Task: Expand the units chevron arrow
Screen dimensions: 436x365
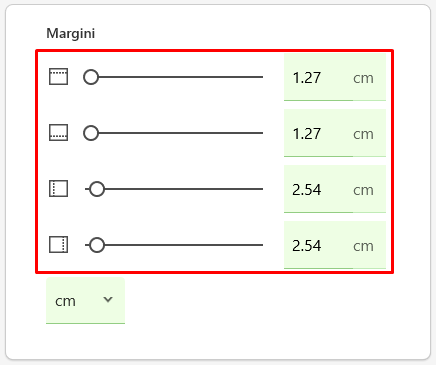Action: tap(108, 299)
